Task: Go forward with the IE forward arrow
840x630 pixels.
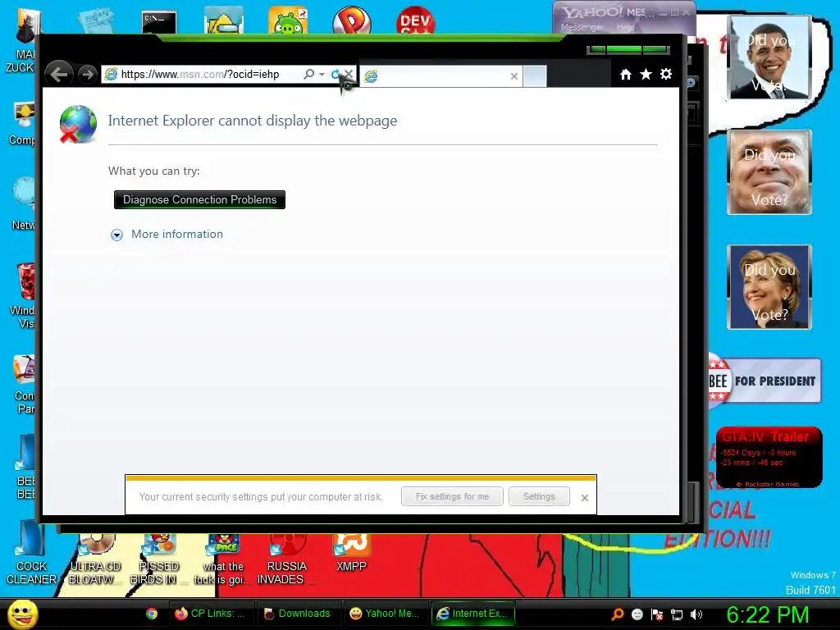Action: tap(87, 75)
